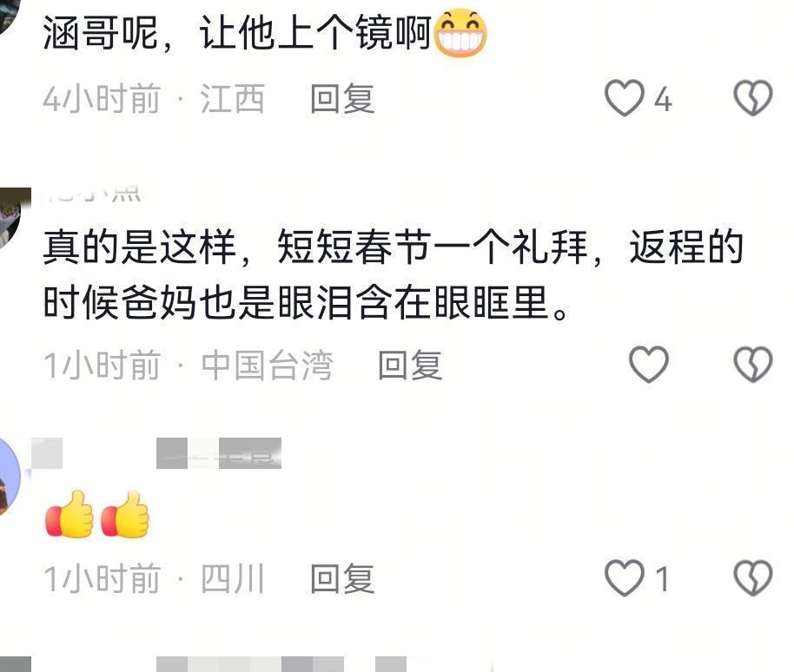Tap broken heart on 中国台湾 comment

click(753, 365)
